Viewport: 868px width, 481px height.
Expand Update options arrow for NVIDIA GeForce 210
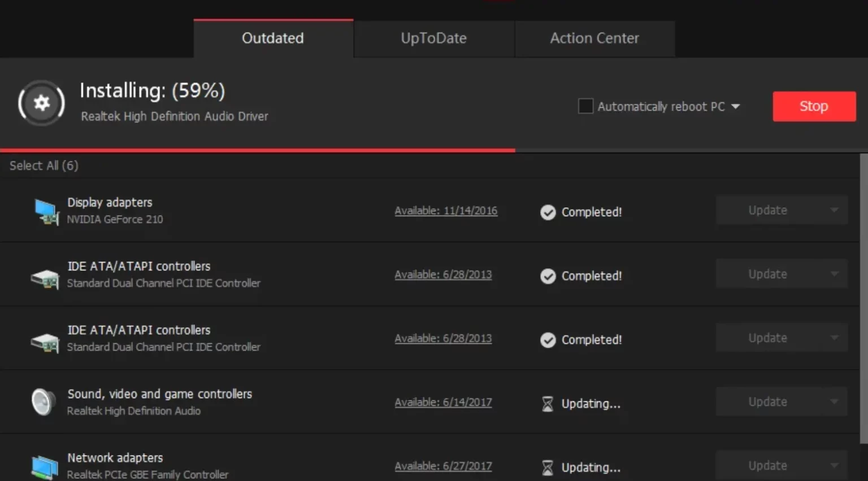pos(834,210)
